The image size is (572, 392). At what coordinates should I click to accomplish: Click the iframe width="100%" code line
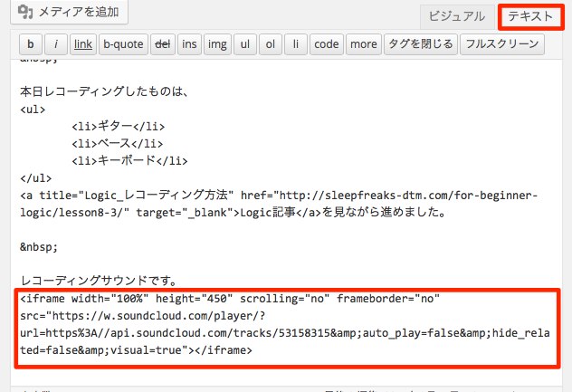[x=230, y=299]
